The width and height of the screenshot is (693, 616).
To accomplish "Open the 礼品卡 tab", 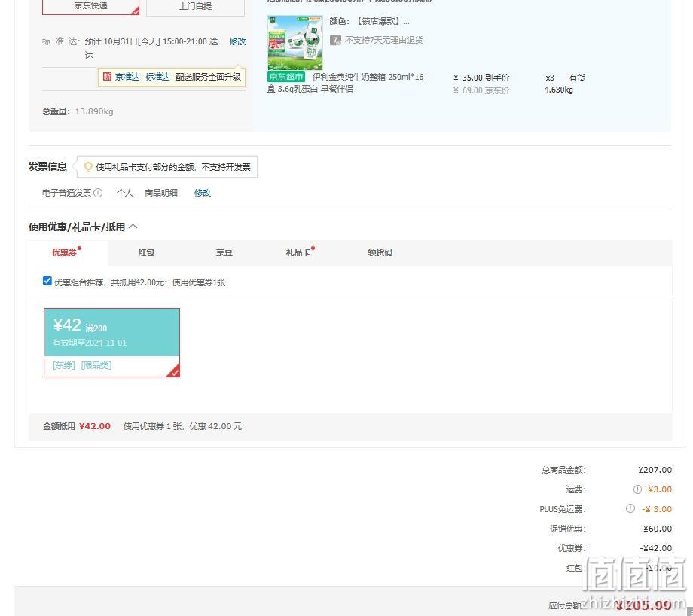I will pyautogui.click(x=298, y=252).
